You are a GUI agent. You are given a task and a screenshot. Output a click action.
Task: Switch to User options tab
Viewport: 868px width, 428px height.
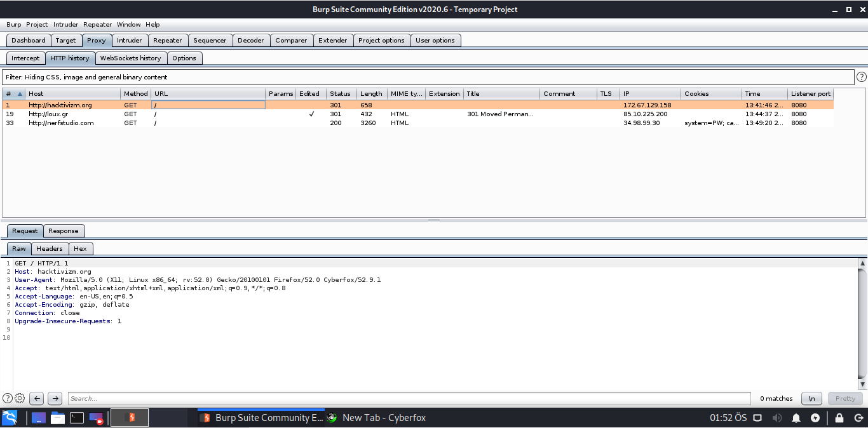(x=435, y=40)
